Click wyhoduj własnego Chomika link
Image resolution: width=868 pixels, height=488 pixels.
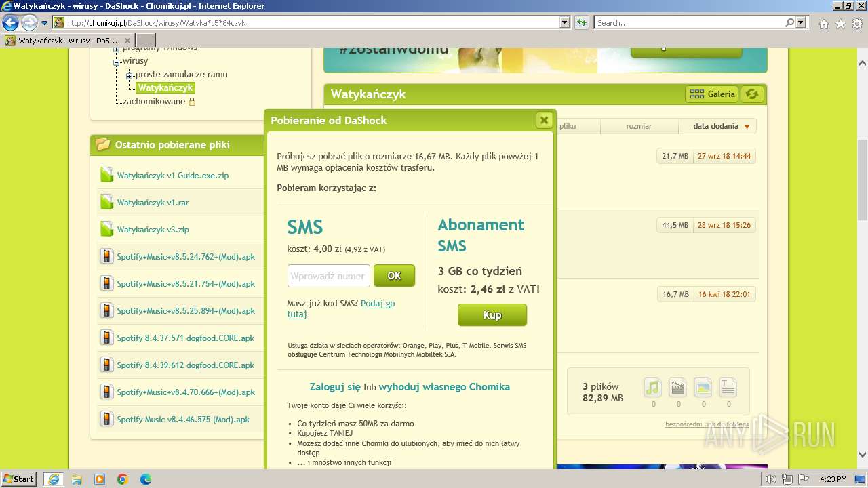pyautogui.click(x=444, y=387)
